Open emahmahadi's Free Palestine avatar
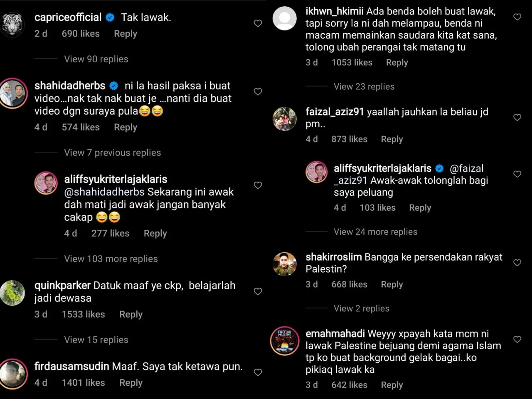Viewport: 532px width, 399px height. (x=285, y=341)
